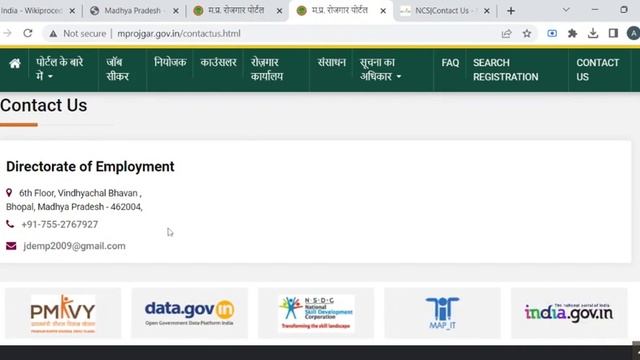Click the Contact Us page heading
The height and width of the screenshot is (360, 640).
(43, 105)
